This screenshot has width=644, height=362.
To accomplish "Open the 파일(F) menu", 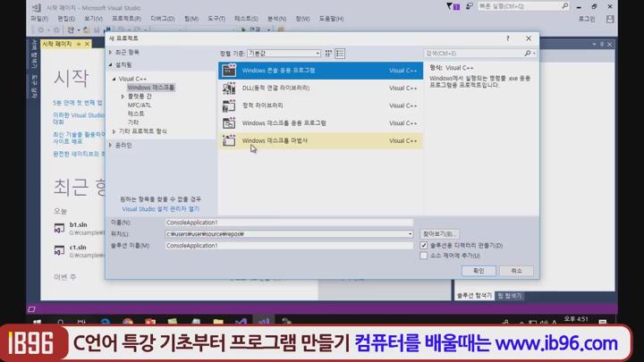I will pos(39,19).
